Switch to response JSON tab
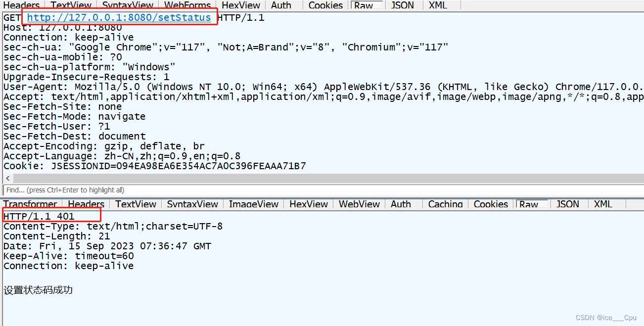Viewport: 644px width, 326px height. [x=567, y=204]
